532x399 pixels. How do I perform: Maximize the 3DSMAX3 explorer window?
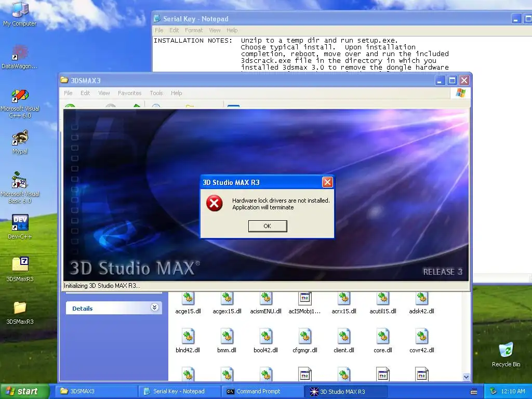coord(452,81)
